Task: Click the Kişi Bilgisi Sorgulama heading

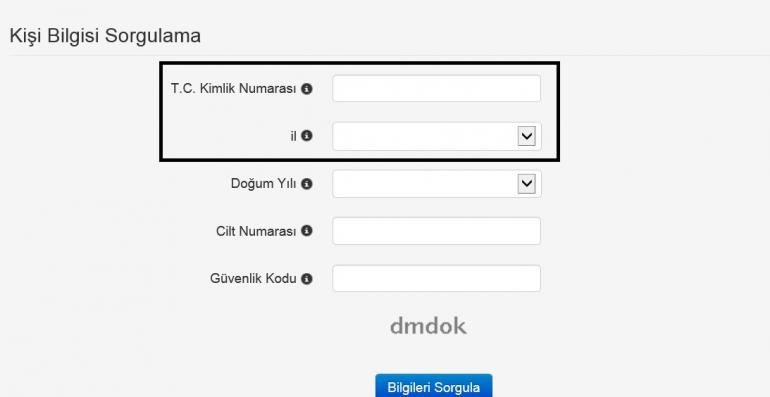Action: [x=105, y=36]
